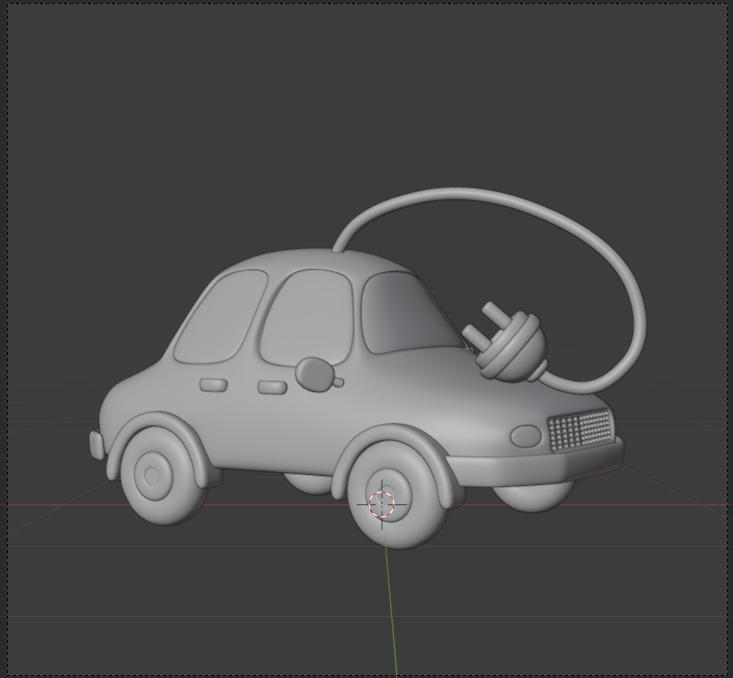
Task: Select the rear bumper tail piece
Action: (97, 444)
